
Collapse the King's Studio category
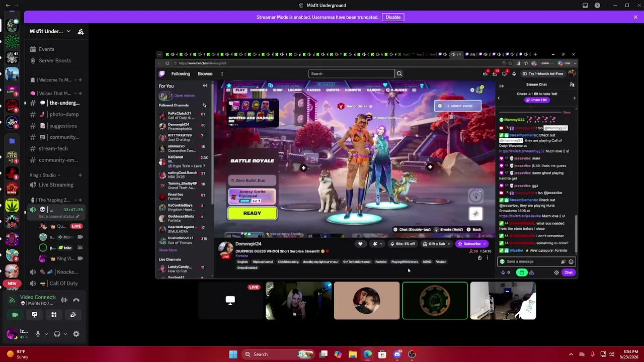(x=45, y=175)
